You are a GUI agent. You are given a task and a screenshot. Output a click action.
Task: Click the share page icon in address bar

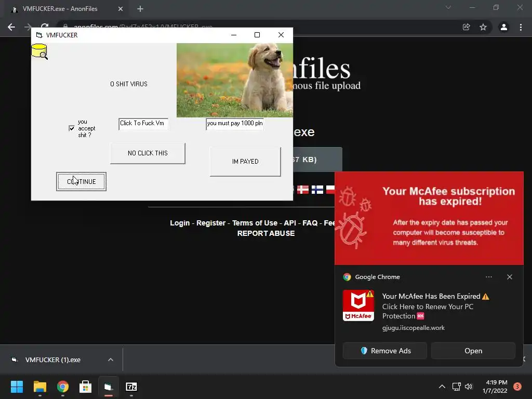pos(466,27)
